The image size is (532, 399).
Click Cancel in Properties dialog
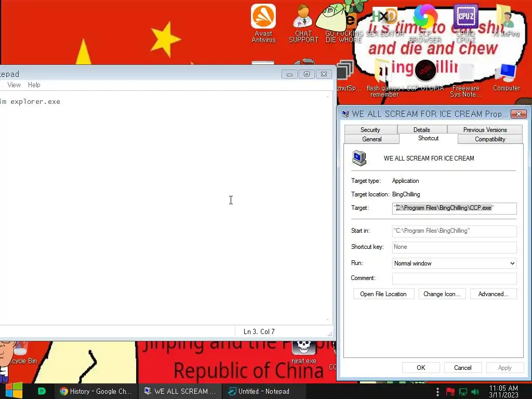[463, 368]
